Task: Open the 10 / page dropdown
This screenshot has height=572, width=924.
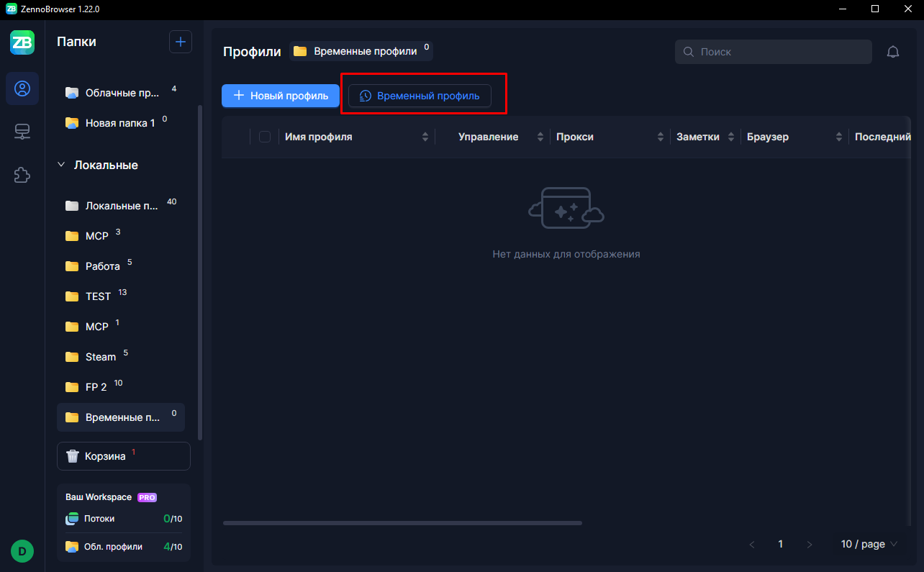Action: click(869, 544)
